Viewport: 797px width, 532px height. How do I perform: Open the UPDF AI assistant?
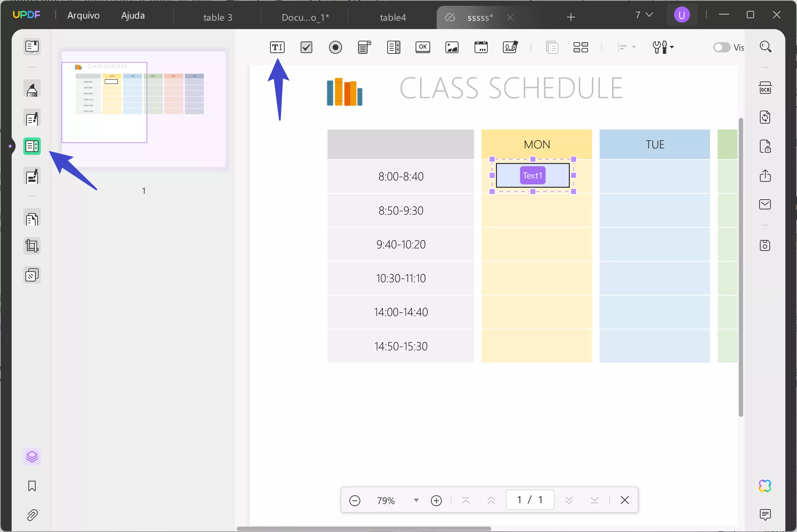pyautogui.click(x=765, y=486)
